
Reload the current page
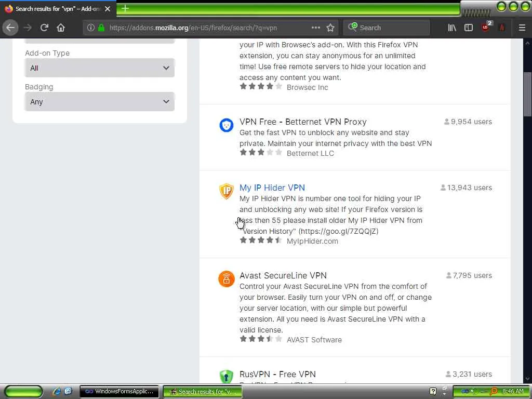coord(44,28)
